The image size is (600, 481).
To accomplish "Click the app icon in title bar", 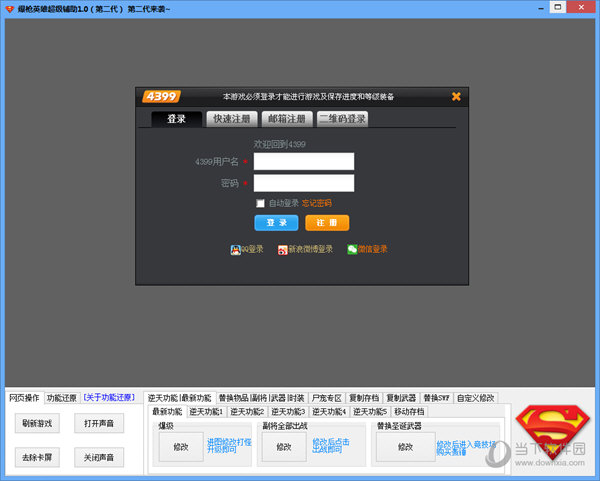I will pyautogui.click(x=10, y=8).
